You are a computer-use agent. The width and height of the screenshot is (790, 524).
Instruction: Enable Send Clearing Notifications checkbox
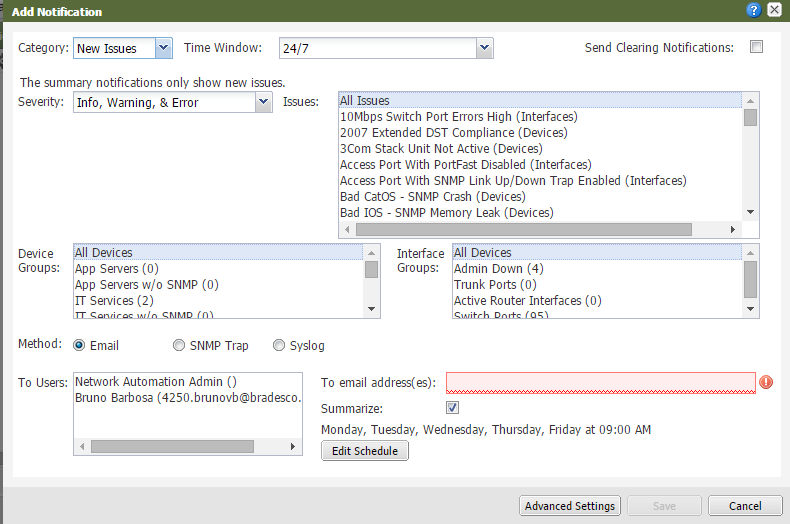756,47
